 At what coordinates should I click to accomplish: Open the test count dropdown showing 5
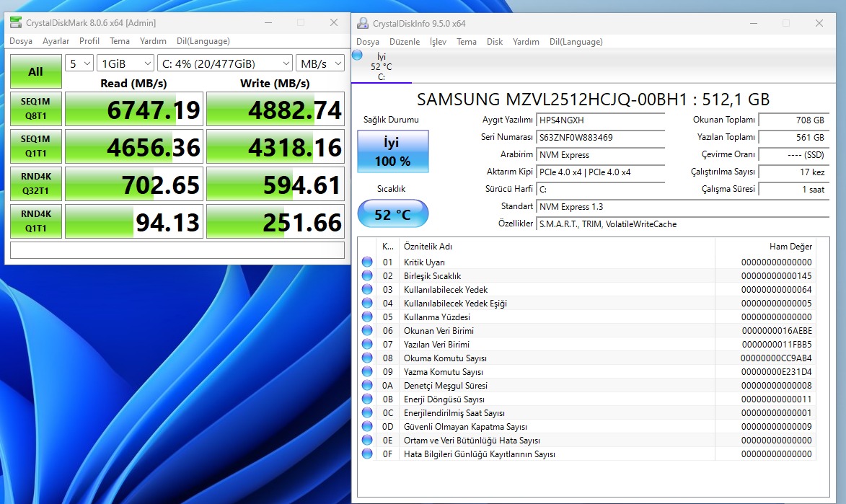79,63
